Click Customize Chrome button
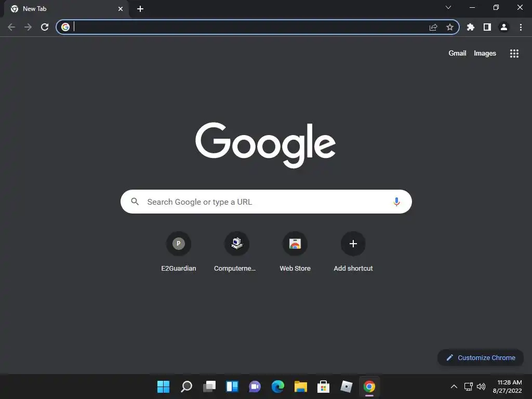This screenshot has width=532, height=399. [x=481, y=357]
